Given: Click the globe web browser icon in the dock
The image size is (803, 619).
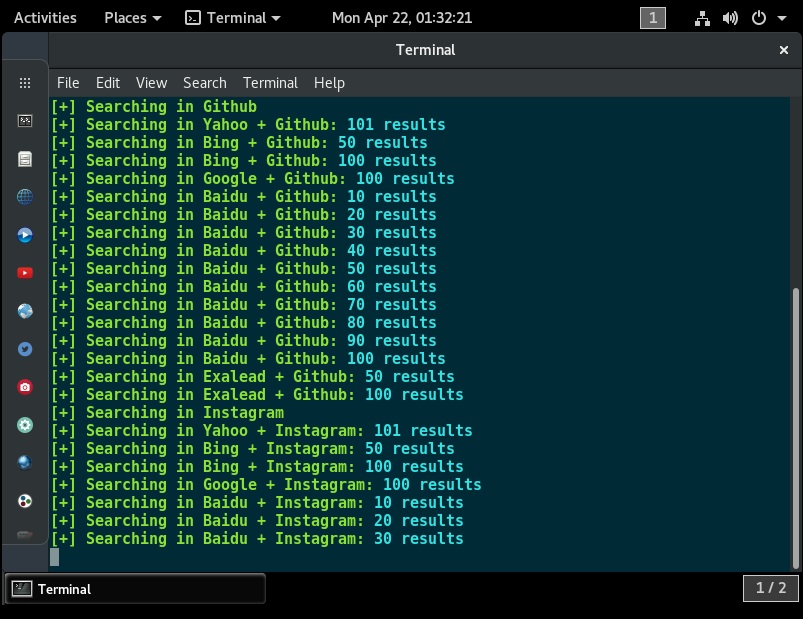Looking at the screenshot, I should [25, 196].
